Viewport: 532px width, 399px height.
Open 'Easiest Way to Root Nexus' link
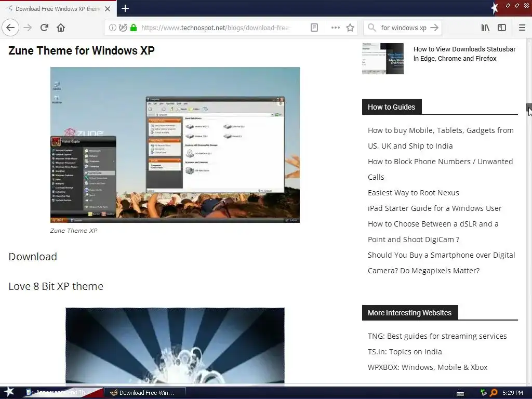(413, 193)
